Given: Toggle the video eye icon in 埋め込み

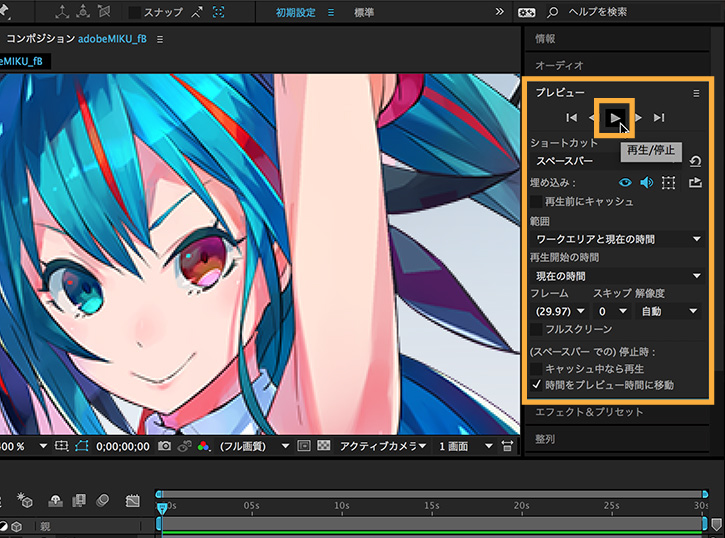Looking at the screenshot, I should 625,183.
